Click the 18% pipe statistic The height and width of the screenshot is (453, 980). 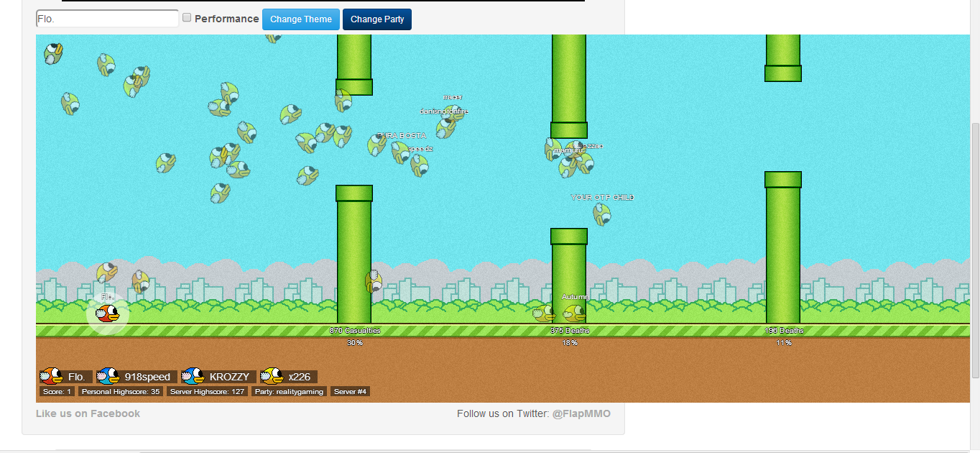[x=570, y=343]
